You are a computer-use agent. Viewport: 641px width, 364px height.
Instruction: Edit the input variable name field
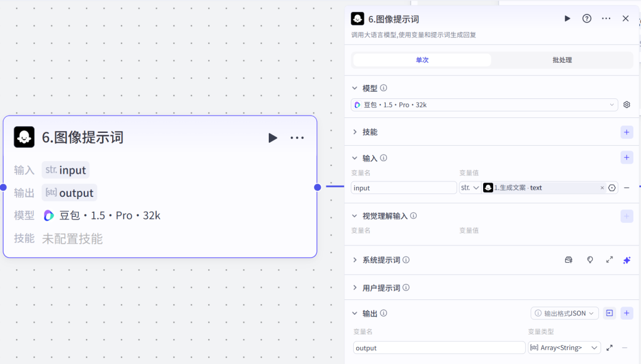[x=404, y=187]
